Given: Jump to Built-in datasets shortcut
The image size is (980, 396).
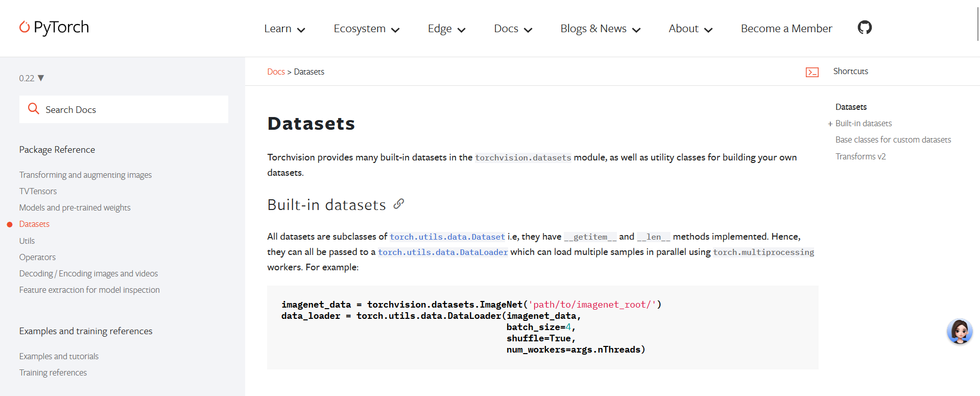Looking at the screenshot, I should [x=864, y=123].
